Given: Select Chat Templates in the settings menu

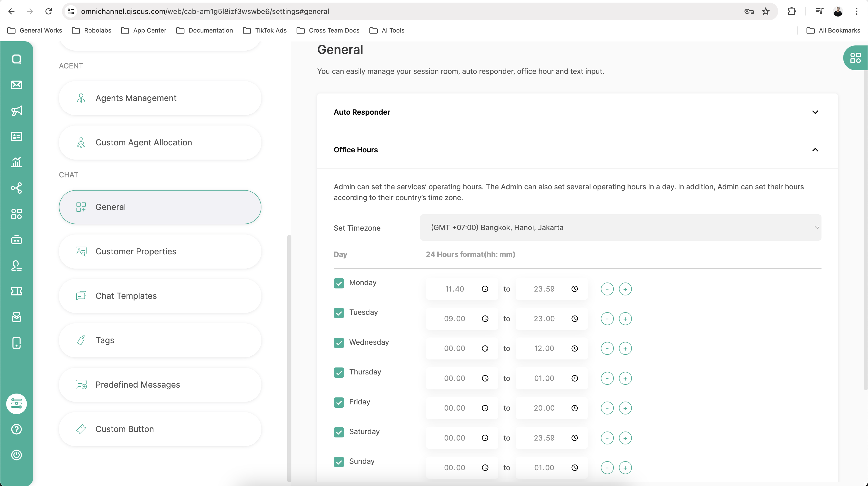Looking at the screenshot, I should 160,296.
